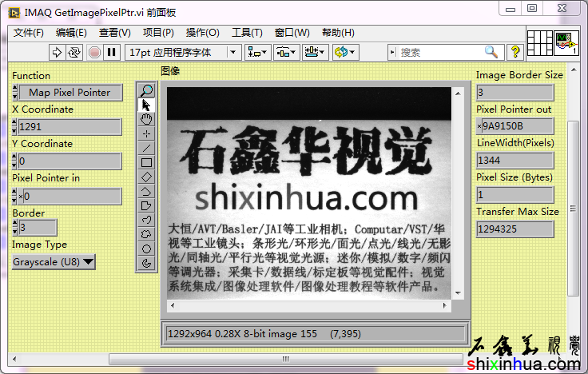Click the X Coordinate stepper arrows
This screenshot has height=374, width=588.
tap(14, 127)
